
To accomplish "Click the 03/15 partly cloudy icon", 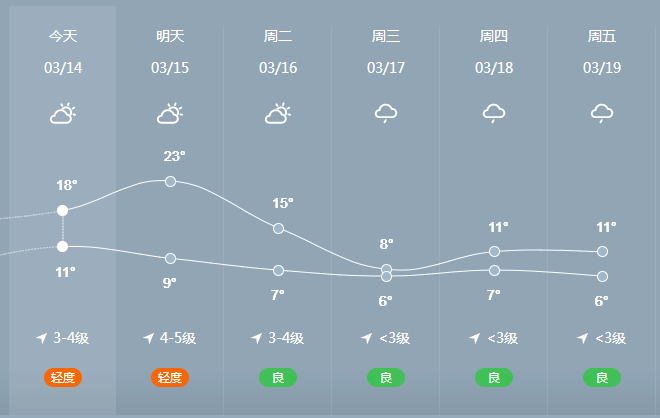I will tap(170, 113).
